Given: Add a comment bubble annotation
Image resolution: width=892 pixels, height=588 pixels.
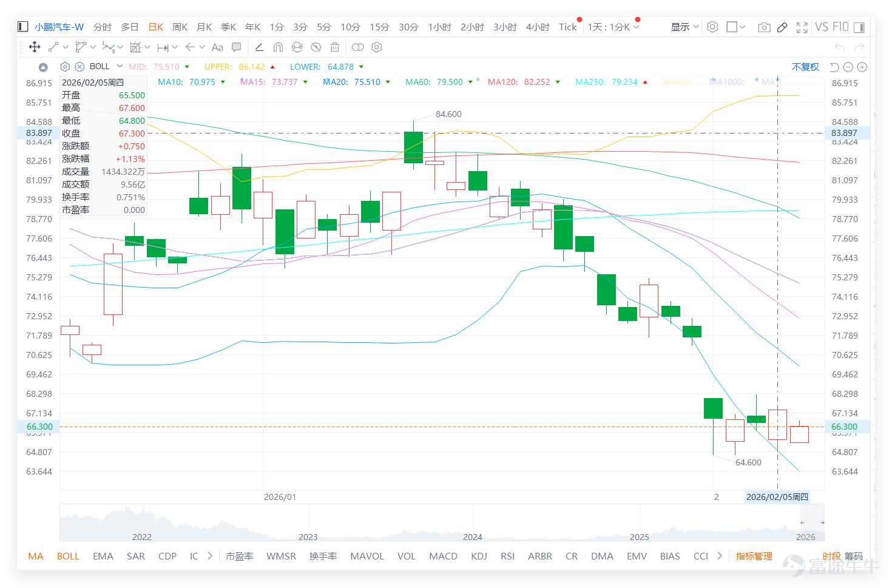Looking at the screenshot, I should tap(237, 47).
